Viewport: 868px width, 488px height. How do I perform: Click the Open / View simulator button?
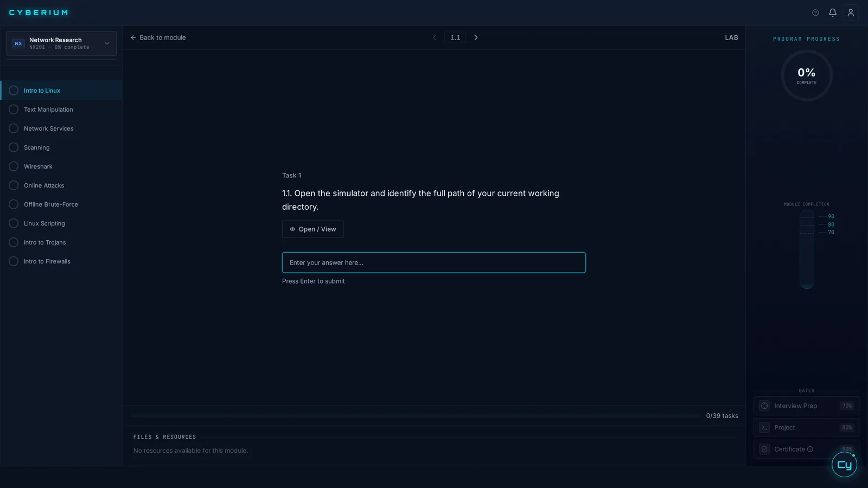coord(313,229)
